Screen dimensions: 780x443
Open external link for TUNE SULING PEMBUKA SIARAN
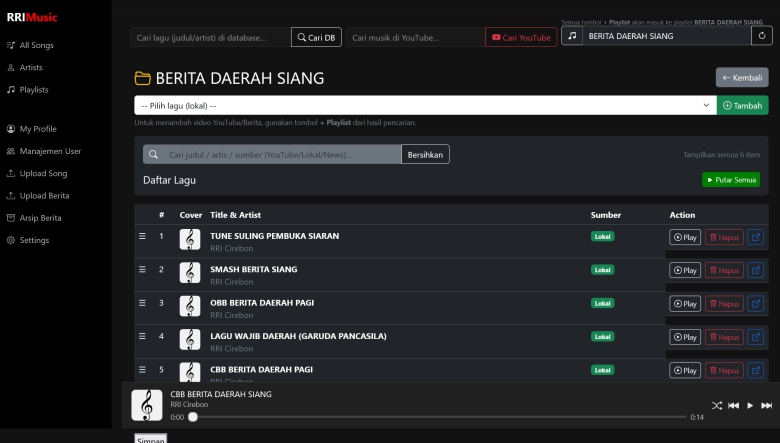pyautogui.click(x=756, y=237)
